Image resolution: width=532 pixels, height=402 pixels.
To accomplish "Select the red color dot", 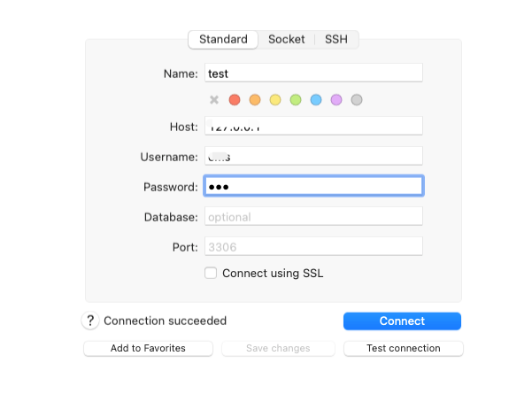I will point(235,100).
